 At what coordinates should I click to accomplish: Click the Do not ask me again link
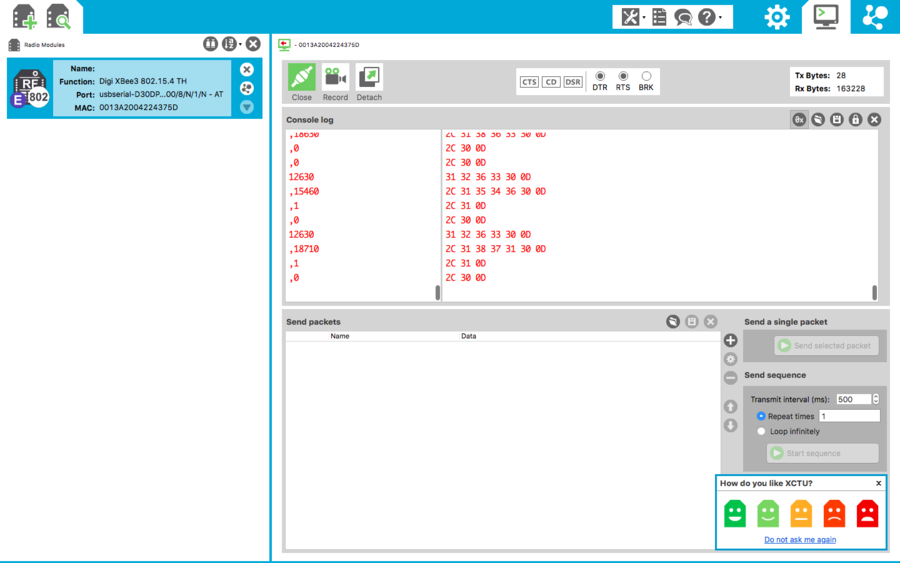pyautogui.click(x=800, y=540)
